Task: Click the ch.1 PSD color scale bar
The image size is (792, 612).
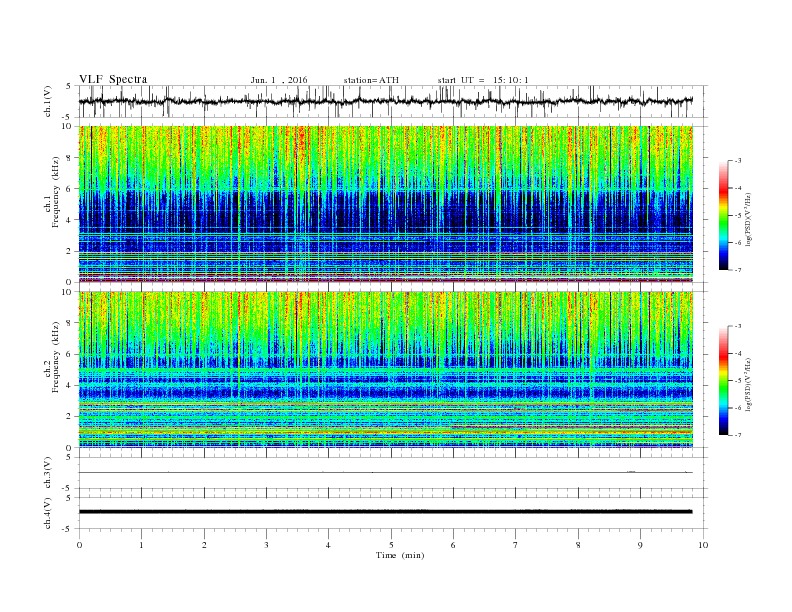Action: pyautogui.click(x=724, y=215)
